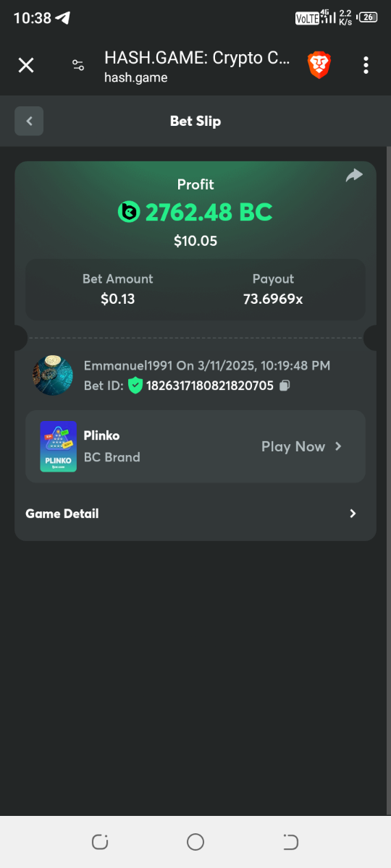Tap the site settings tune icon

[x=78, y=65]
